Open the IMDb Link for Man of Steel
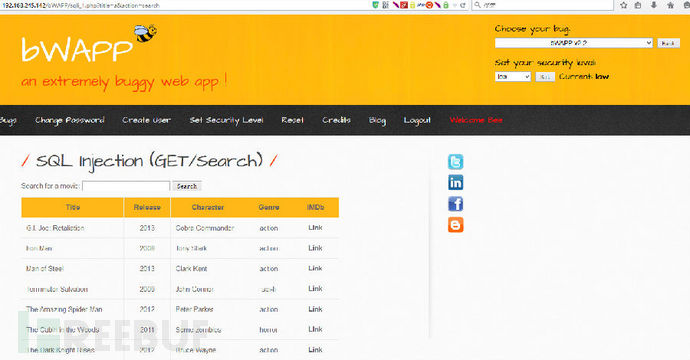 coord(315,268)
